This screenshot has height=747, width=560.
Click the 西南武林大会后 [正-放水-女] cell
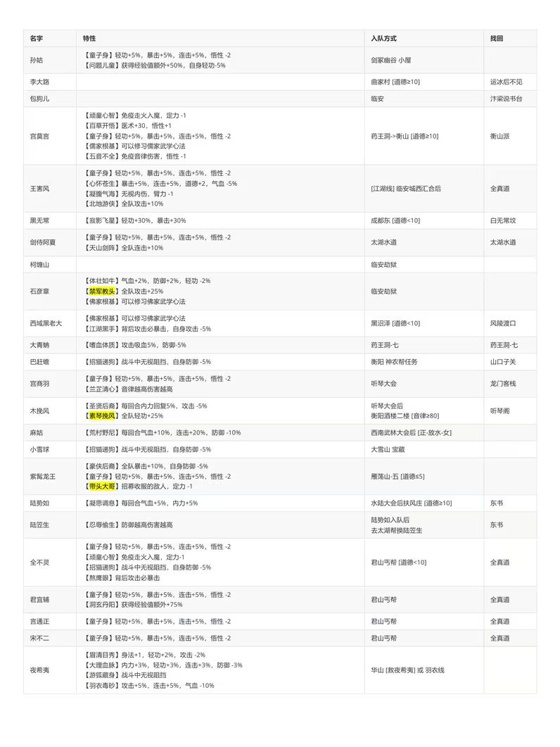[411, 433]
